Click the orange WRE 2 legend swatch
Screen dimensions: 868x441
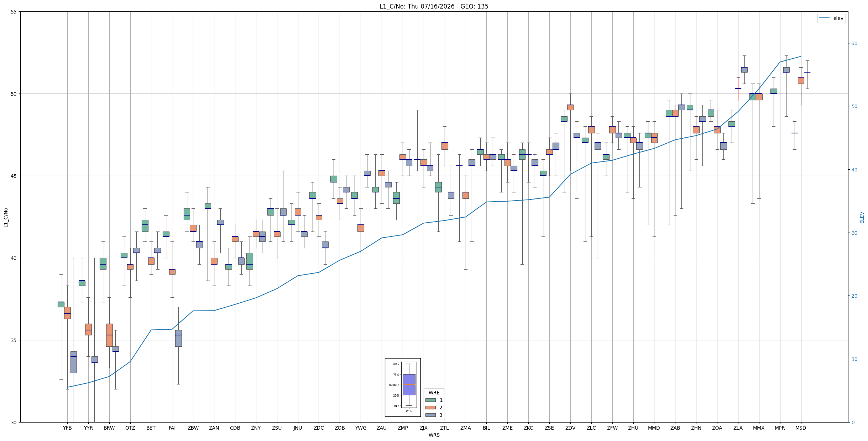point(430,408)
